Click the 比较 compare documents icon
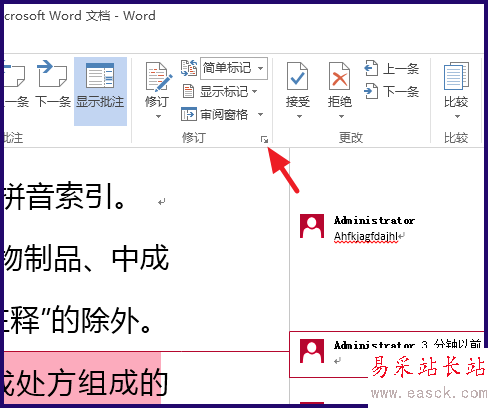Viewport: 488px width, 408px height. click(x=456, y=76)
